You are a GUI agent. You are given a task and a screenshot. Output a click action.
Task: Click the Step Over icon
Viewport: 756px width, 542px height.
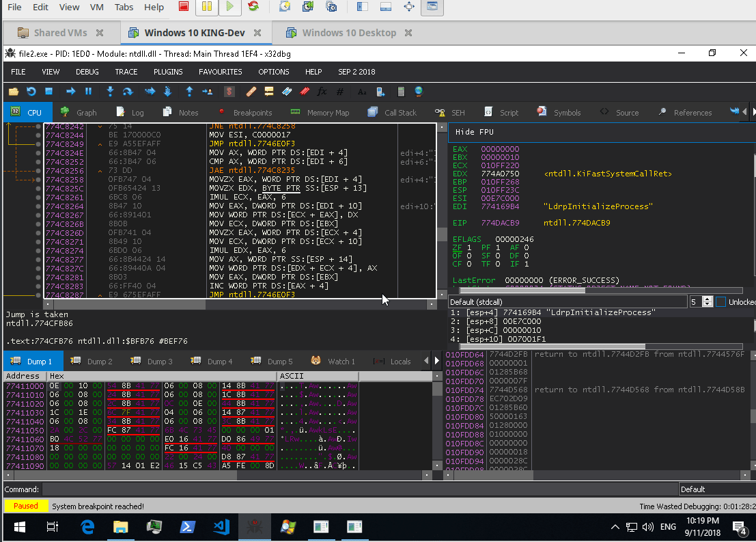point(128,91)
